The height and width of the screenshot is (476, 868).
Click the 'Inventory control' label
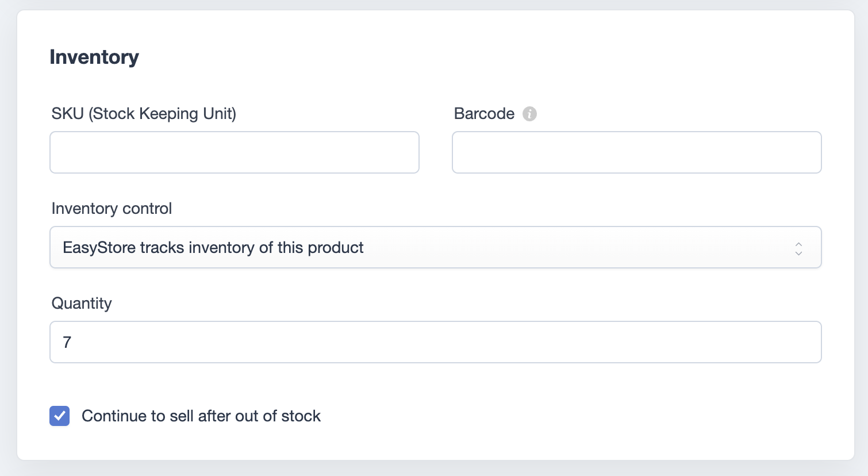pos(112,208)
